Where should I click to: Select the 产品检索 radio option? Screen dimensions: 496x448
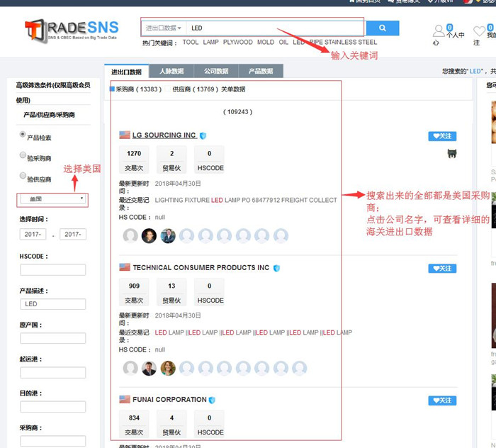pyautogui.click(x=23, y=134)
